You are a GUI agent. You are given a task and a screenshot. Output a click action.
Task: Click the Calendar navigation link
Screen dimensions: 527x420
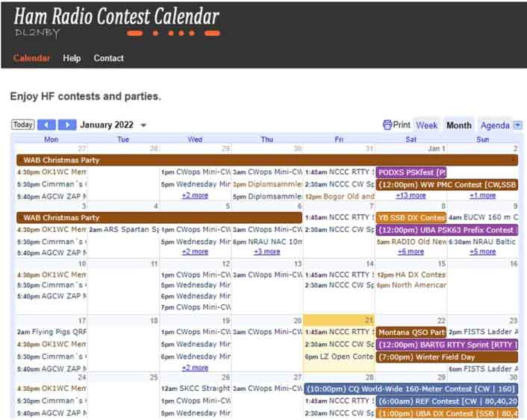(x=31, y=58)
